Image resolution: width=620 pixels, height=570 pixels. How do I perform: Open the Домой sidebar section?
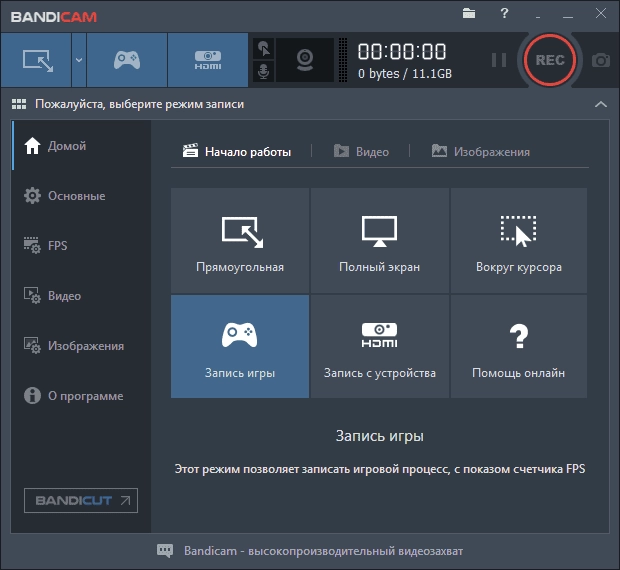(x=81, y=146)
